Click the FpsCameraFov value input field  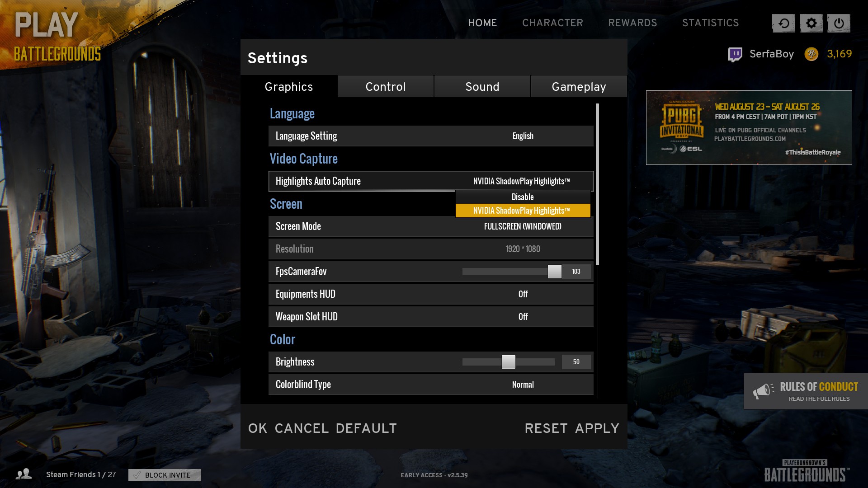pos(576,271)
